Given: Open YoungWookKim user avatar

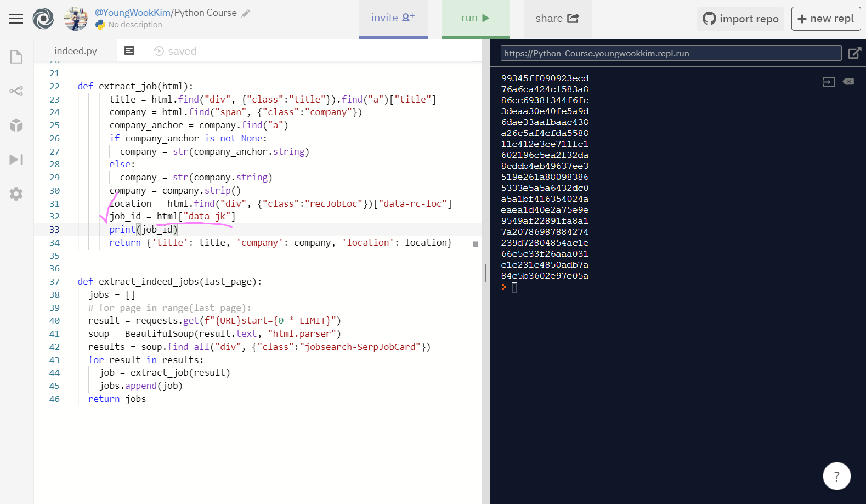Looking at the screenshot, I should (76, 19).
